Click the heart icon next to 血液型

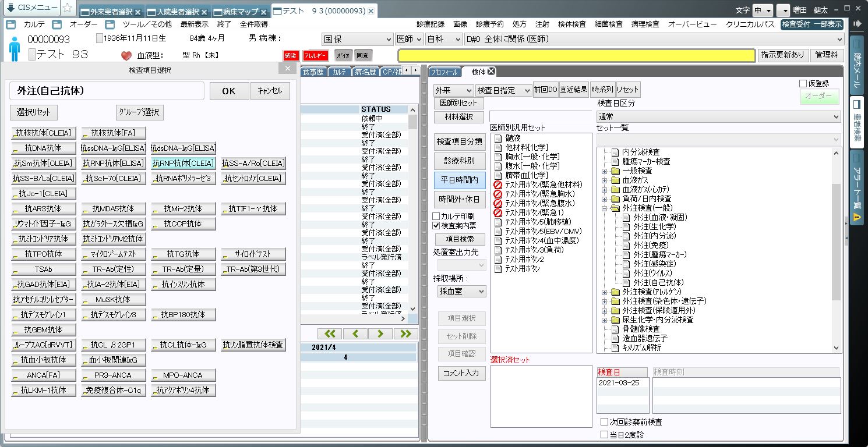126,56
